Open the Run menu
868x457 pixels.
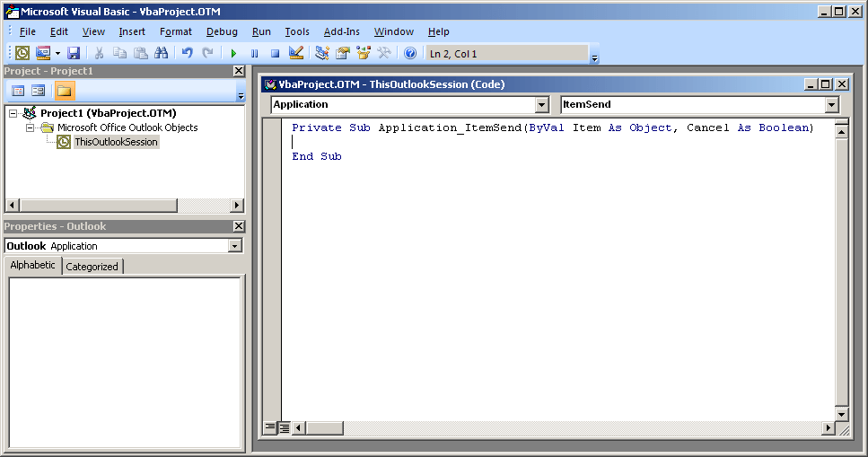click(x=261, y=31)
